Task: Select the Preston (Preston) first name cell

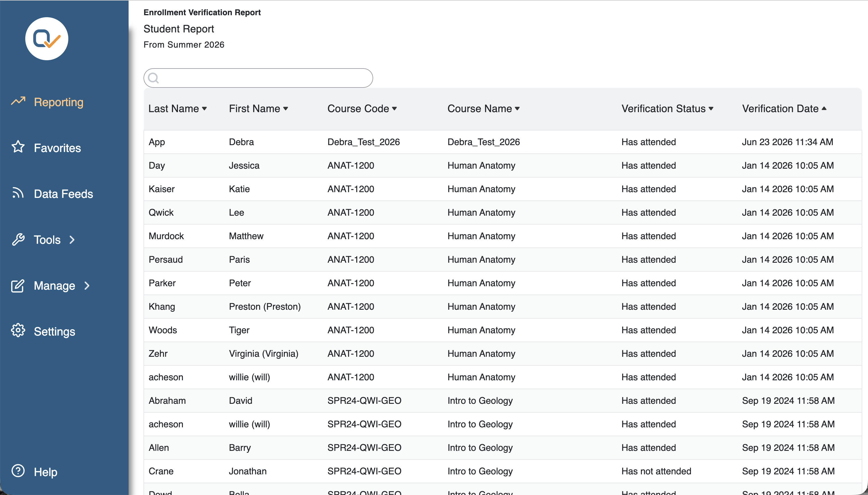Action: tap(265, 307)
